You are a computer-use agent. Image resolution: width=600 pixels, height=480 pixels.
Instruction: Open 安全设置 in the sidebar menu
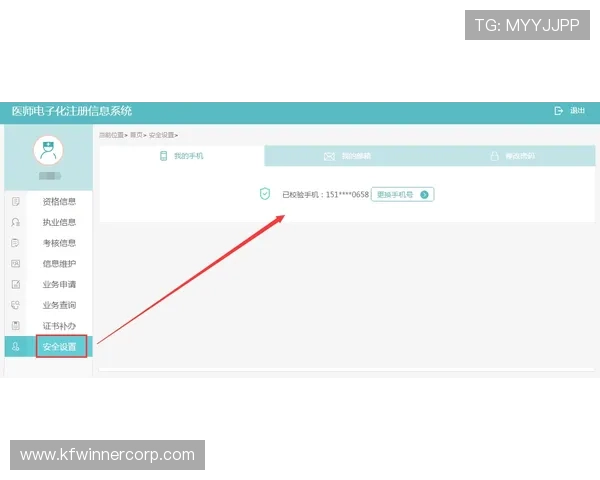pos(59,347)
